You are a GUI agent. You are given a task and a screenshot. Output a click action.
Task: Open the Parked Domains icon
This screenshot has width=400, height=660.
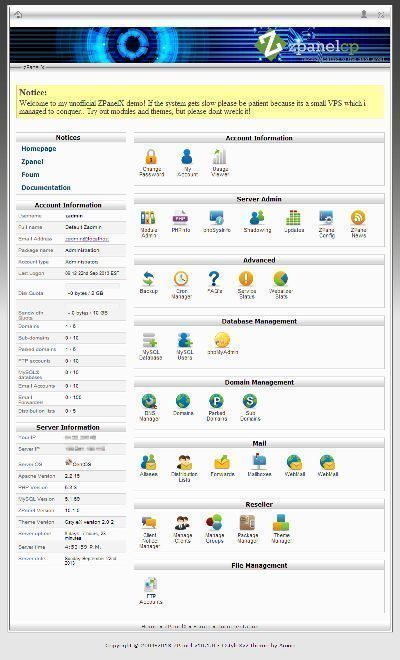pos(216,401)
